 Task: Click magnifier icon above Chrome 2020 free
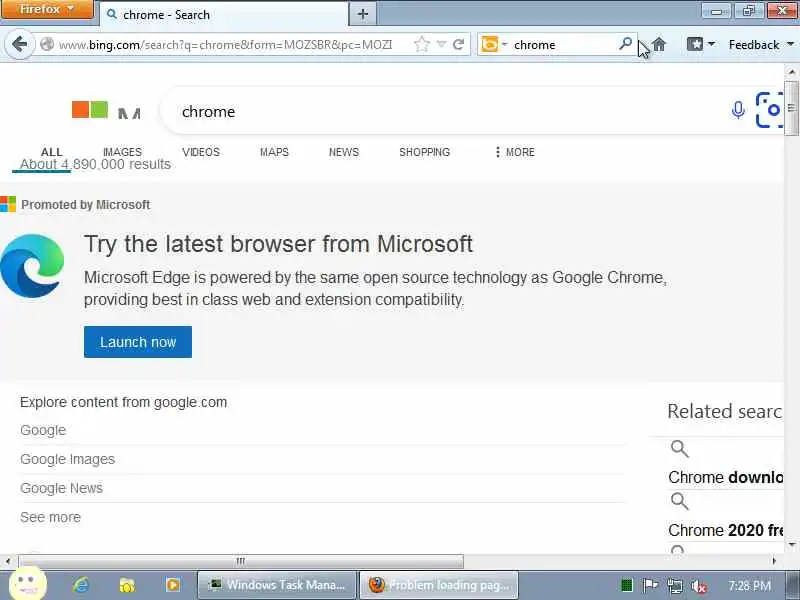(679, 501)
